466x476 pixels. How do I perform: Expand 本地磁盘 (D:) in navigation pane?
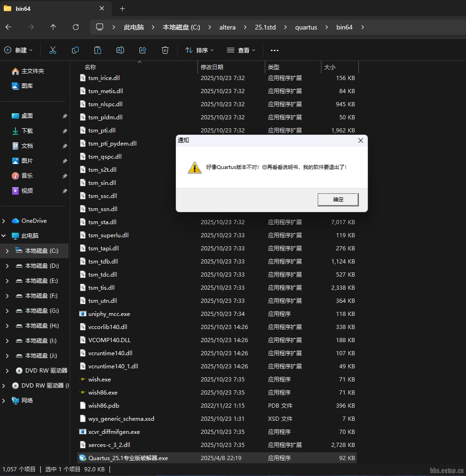(7, 266)
